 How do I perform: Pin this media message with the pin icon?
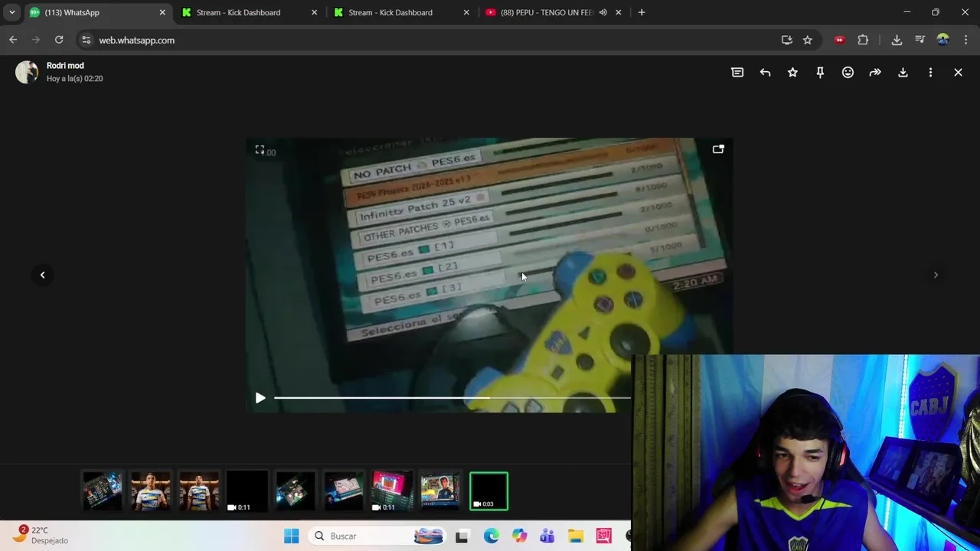pos(820,72)
